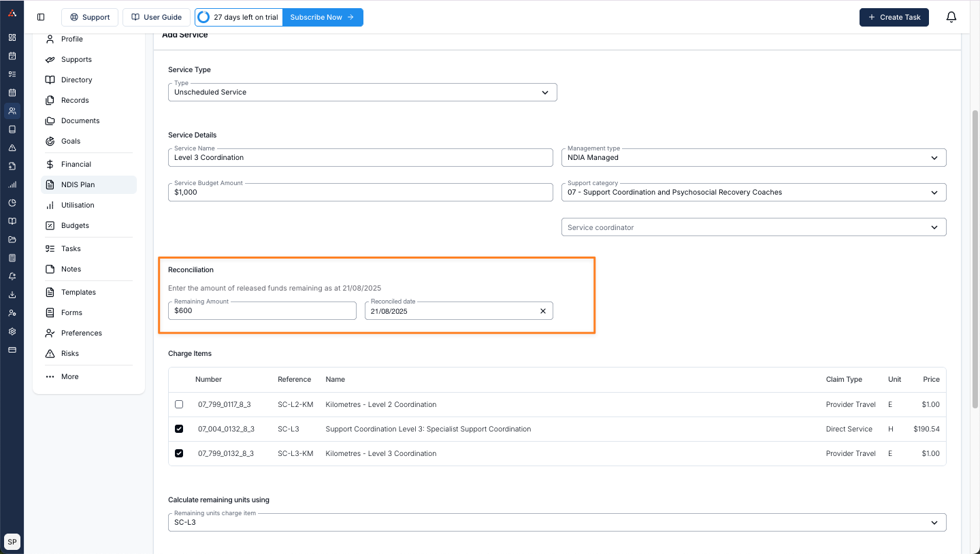Open Tasks in participant menu
Image resolution: width=980 pixels, height=554 pixels.
[x=88, y=248]
